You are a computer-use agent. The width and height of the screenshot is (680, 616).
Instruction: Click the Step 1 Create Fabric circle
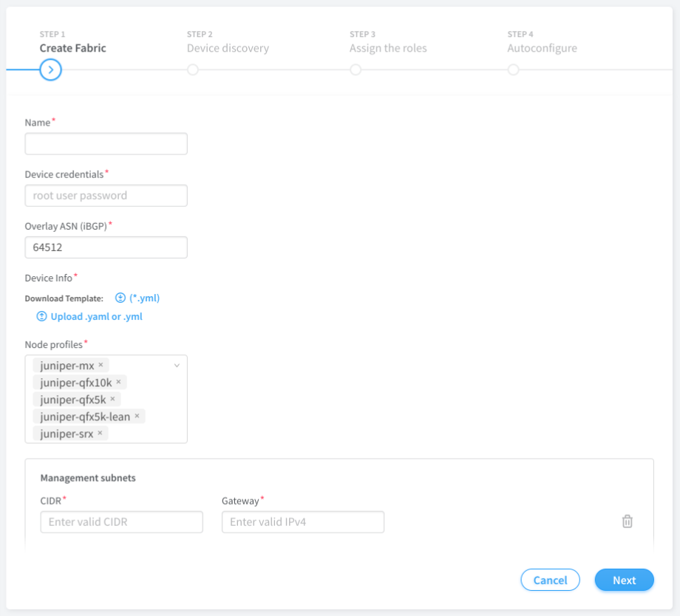tap(50, 70)
